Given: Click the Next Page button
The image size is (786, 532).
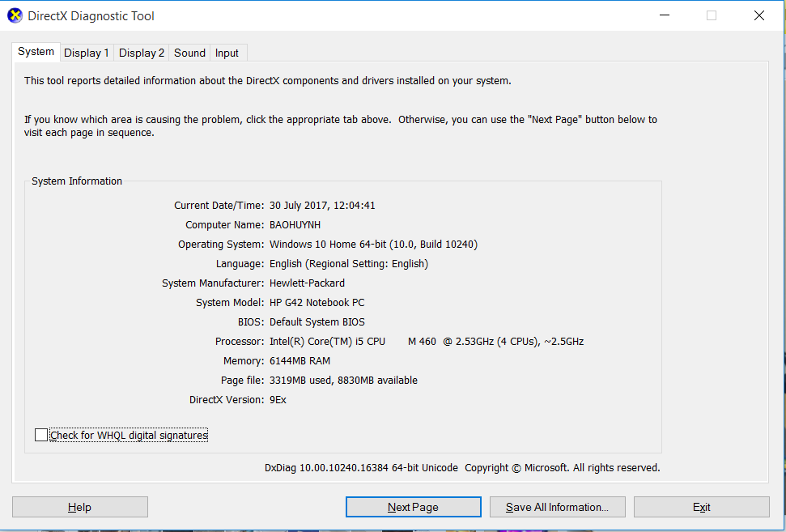Looking at the screenshot, I should 413,507.
